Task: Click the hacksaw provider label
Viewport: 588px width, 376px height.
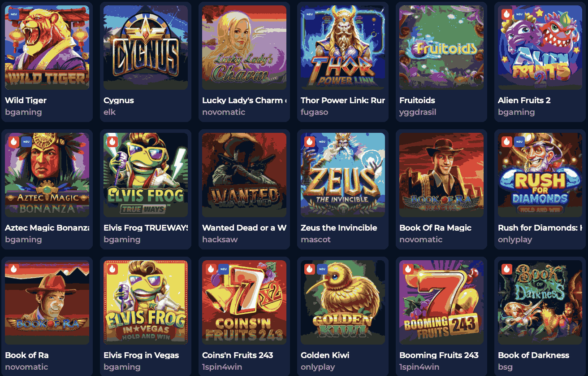Action: coord(220,240)
